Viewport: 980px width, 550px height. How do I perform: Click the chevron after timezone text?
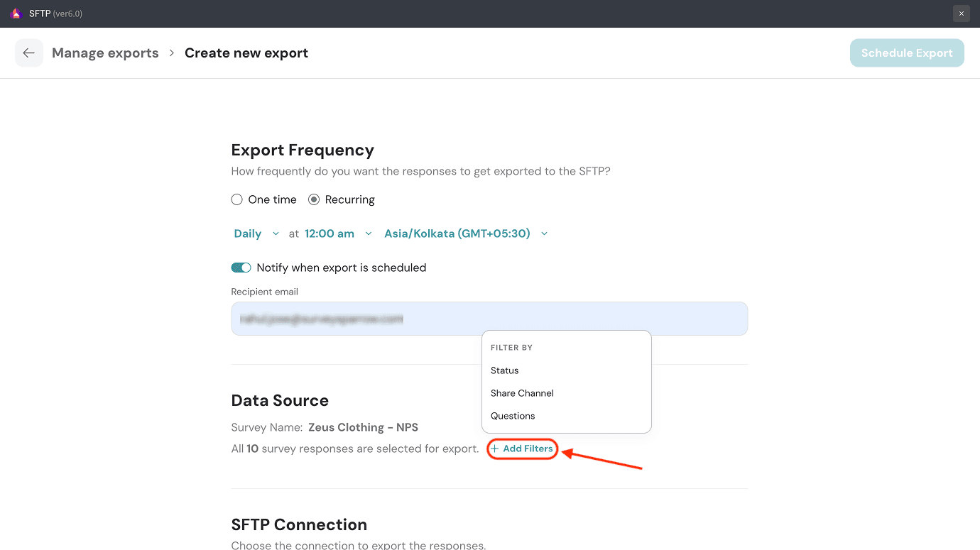[x=545, y=233]
